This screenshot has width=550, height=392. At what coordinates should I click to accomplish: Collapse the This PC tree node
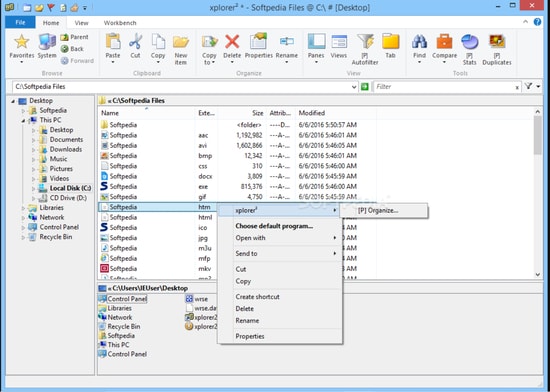24,120
